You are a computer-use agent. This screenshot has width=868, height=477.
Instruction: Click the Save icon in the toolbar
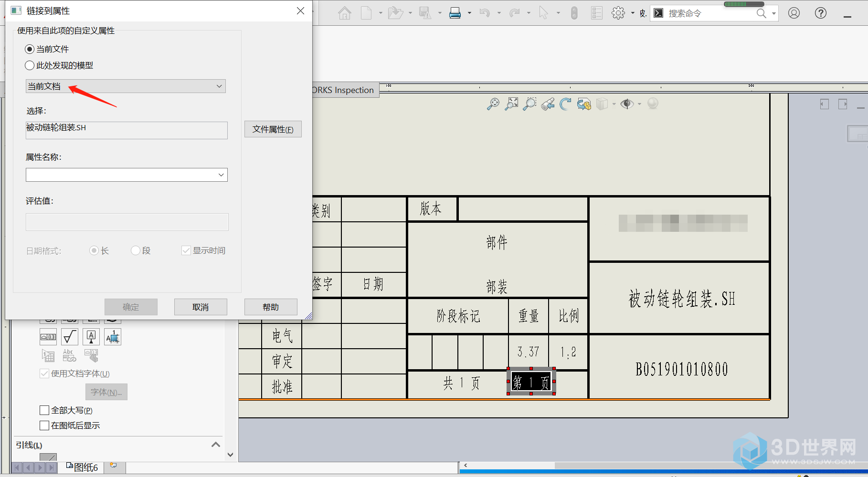coord(425,13)
